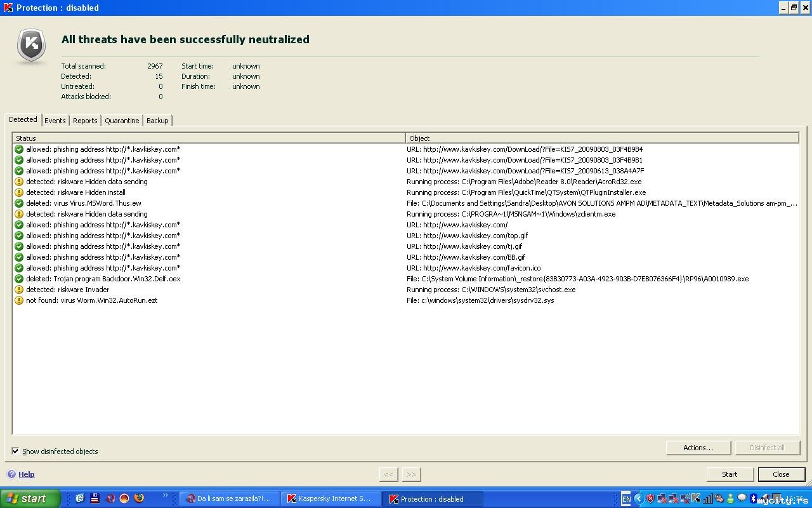Click the signal strength bars tray icon
The width and height of the screenshot is (812, 508).
(x=708, y=498)
